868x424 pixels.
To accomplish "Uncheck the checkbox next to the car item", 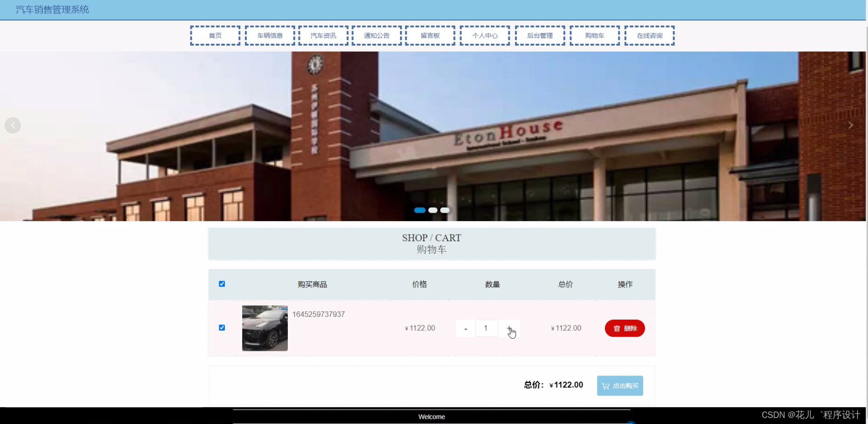I will pos(222,328).
